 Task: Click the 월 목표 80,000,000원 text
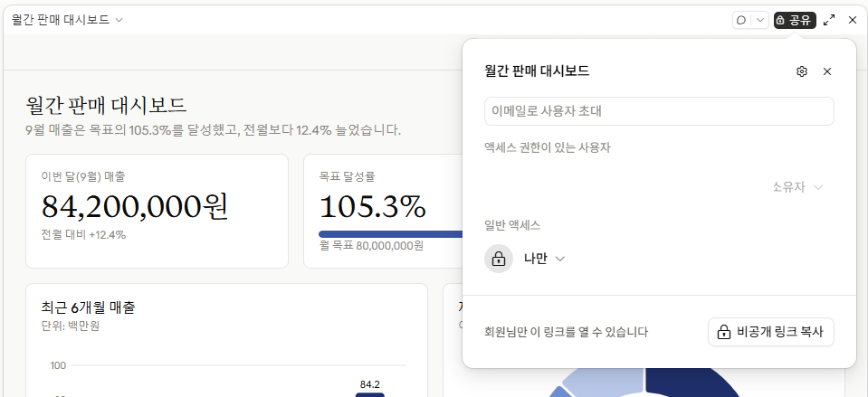point(371,245)
